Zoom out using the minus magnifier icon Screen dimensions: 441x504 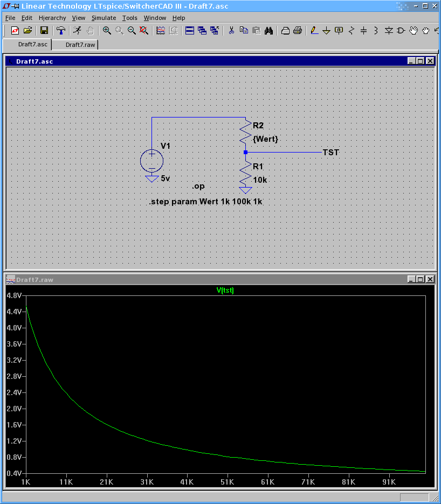click(132, 31)
